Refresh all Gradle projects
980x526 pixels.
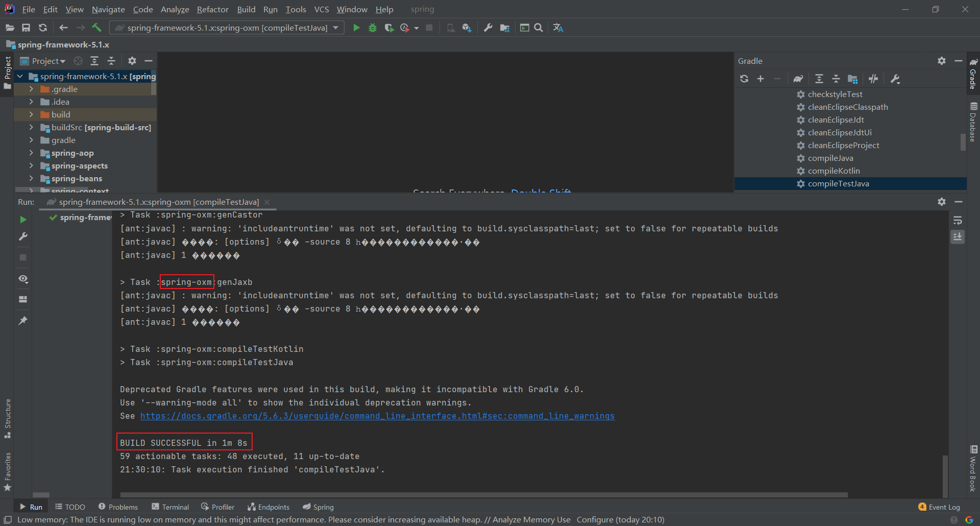[744, 79]
